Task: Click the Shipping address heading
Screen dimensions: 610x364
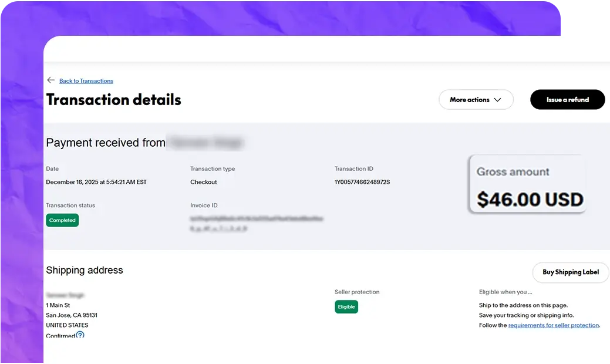Action: click(x=85, y=270)
